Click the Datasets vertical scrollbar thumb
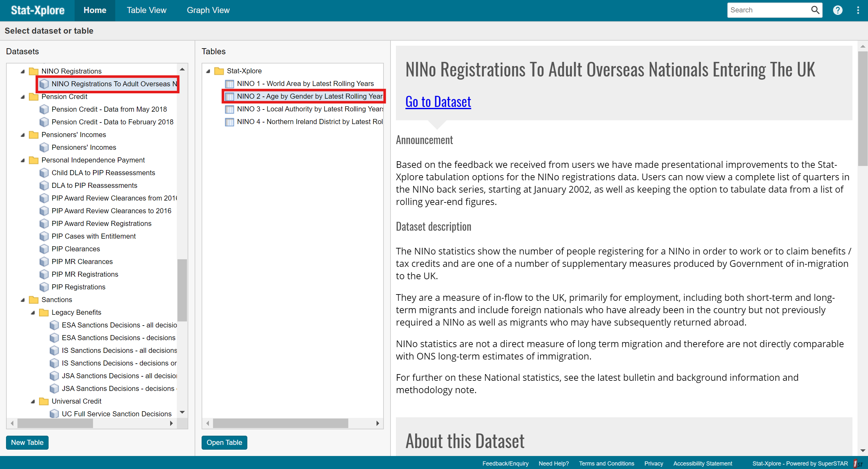 tap(182, 290)
